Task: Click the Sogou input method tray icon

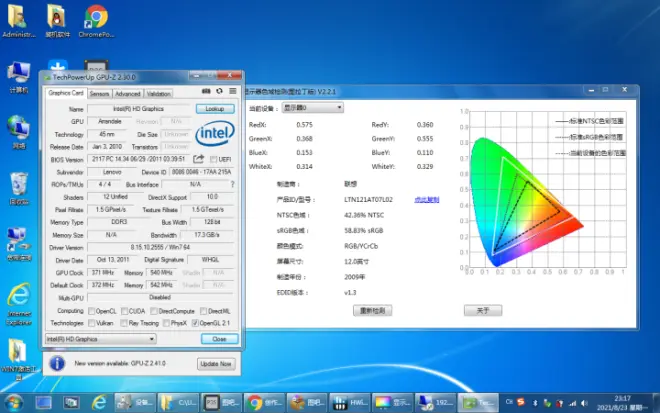Action: click(521, 402)
